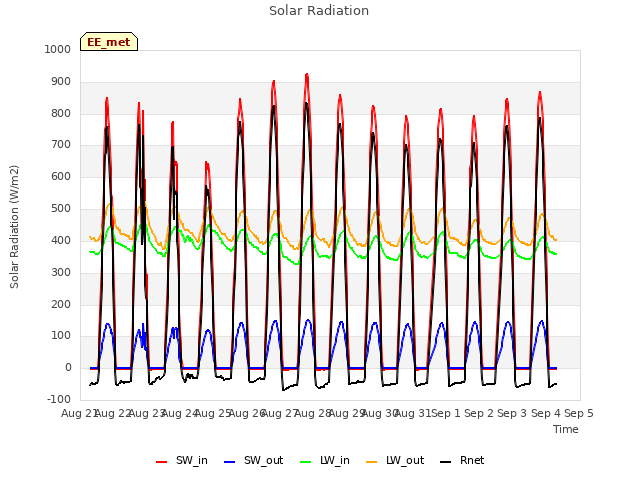Click the black Rnet legend swatch
This screenshot has height=480, width=640.
pyautogui.click(x=446, y=462)
